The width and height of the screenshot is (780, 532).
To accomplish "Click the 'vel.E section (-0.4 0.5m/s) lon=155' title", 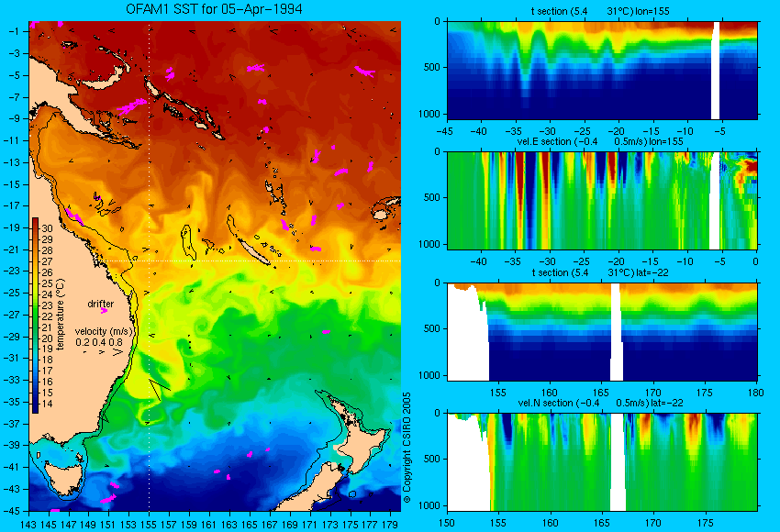I will 600,141.
